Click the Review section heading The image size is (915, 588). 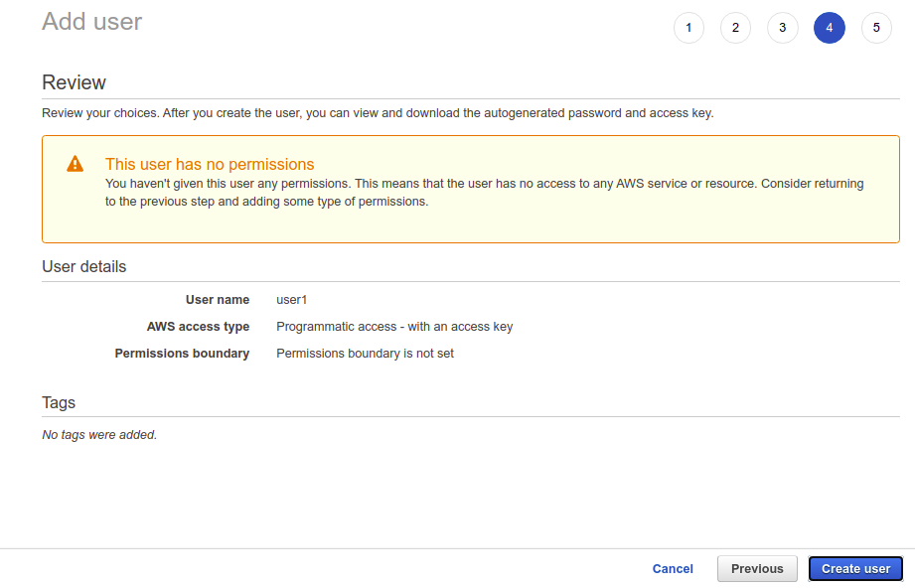tap(74, 82)
